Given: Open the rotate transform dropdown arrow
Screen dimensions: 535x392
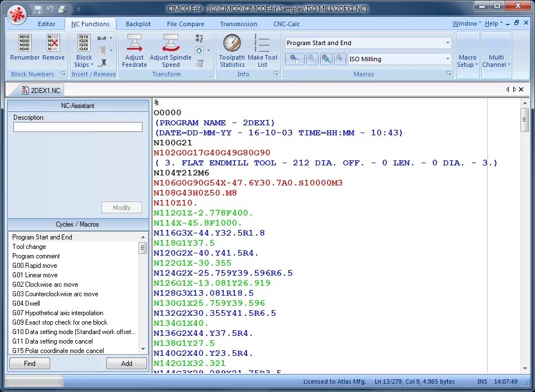Looking at the screenshot, I should 208,51.
